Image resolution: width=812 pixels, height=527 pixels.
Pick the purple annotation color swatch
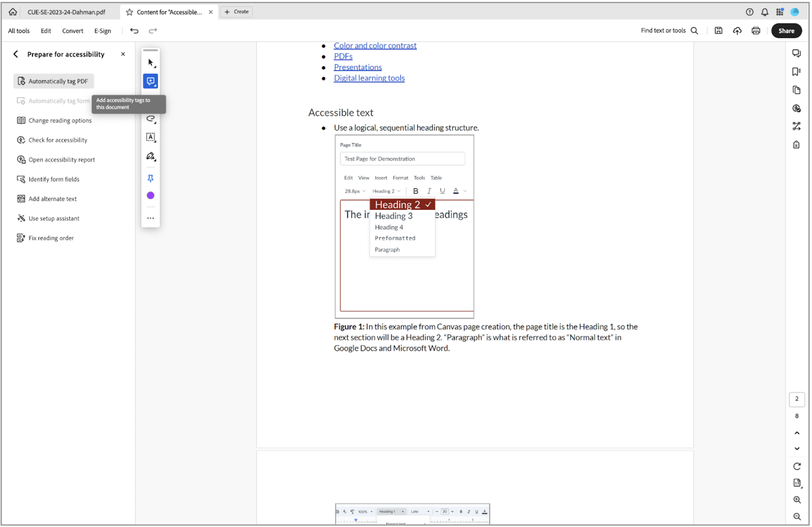pyautogui.click(x=151, y=195)
